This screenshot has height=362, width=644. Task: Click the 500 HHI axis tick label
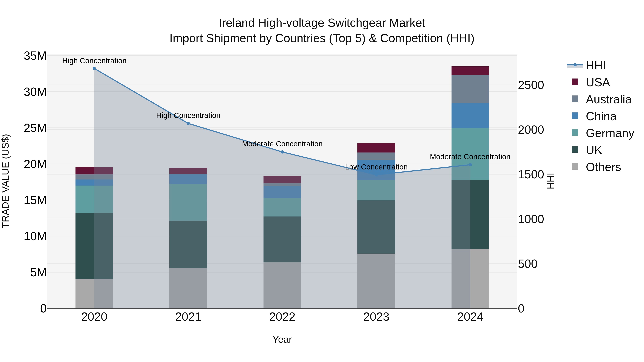[x=528, y=264]
